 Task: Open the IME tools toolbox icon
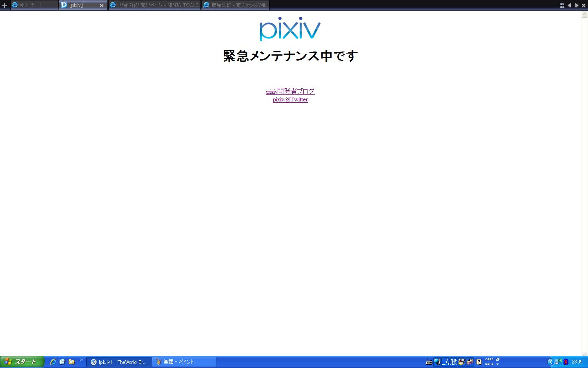[x=470, y=362]
